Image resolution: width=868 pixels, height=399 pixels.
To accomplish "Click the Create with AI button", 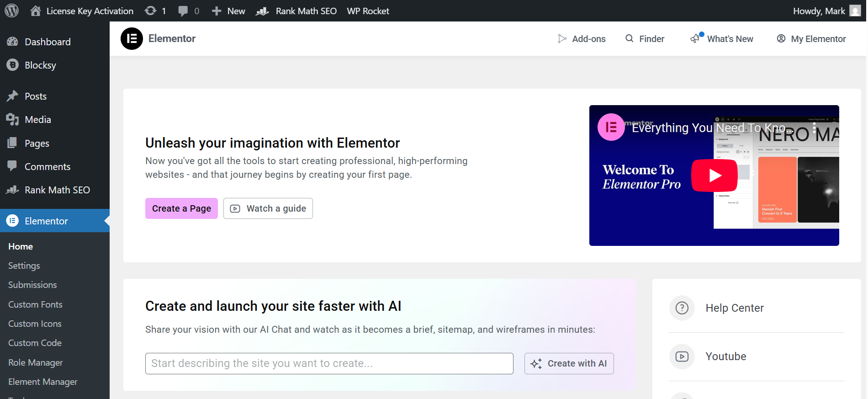I will point(569,364).
